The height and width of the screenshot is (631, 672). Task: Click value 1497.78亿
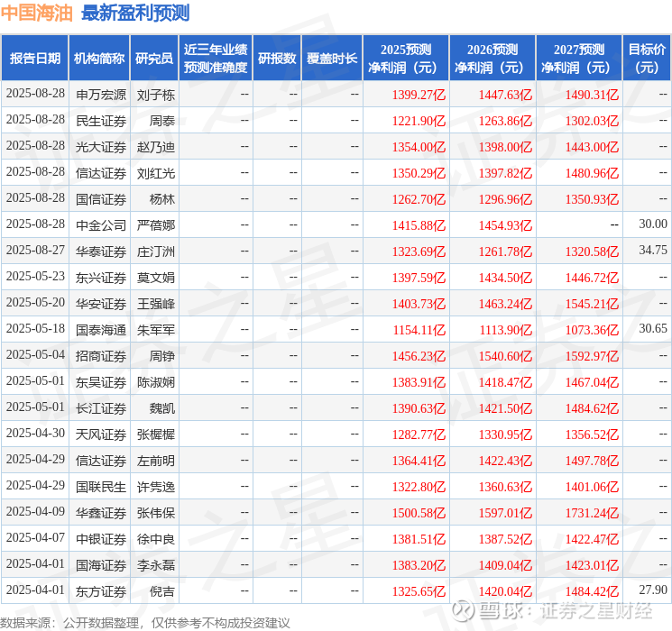(x=592, y=461)
